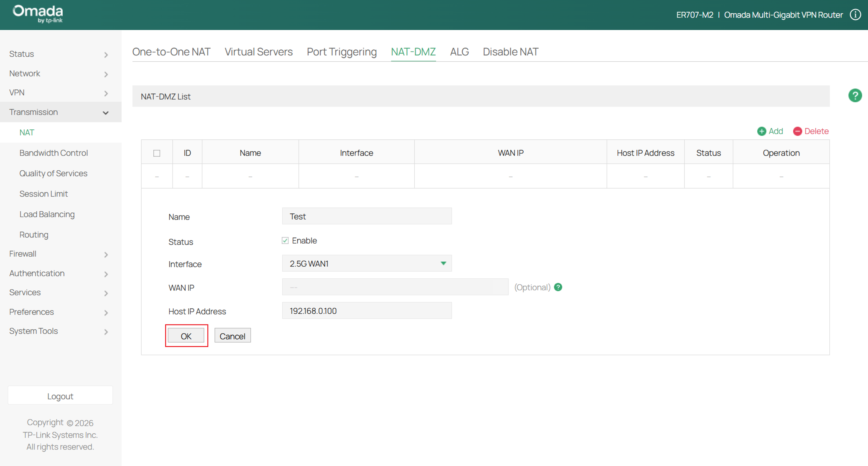
Task: Expand the Preferences sidebar menu
Action: click(61, 312)
